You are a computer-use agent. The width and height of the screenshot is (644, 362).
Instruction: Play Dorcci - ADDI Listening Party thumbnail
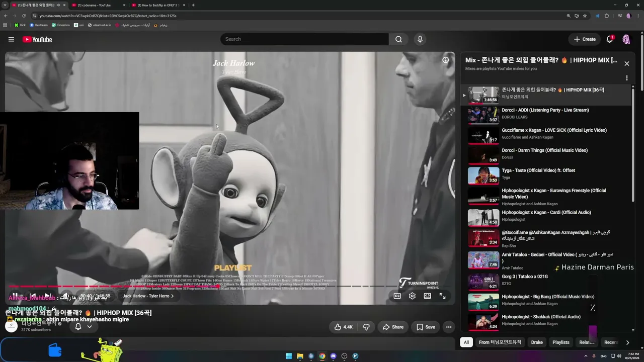pos(484,115)
